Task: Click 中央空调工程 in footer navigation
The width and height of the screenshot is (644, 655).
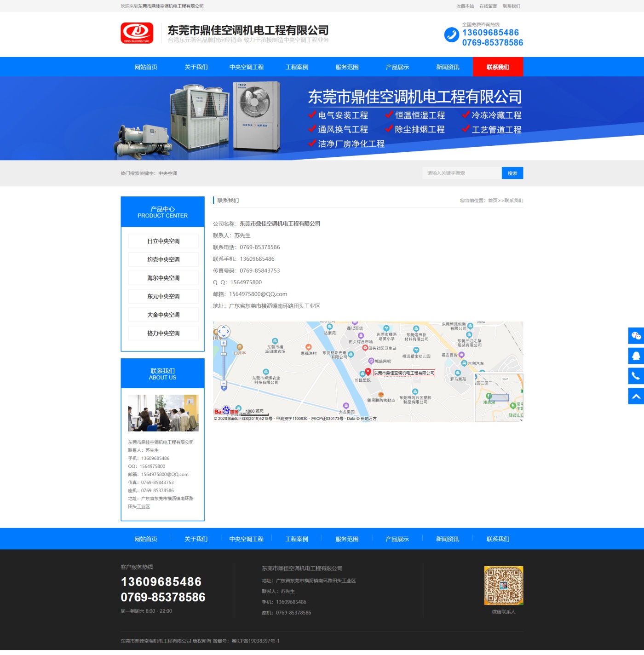Action: point(247,539)
